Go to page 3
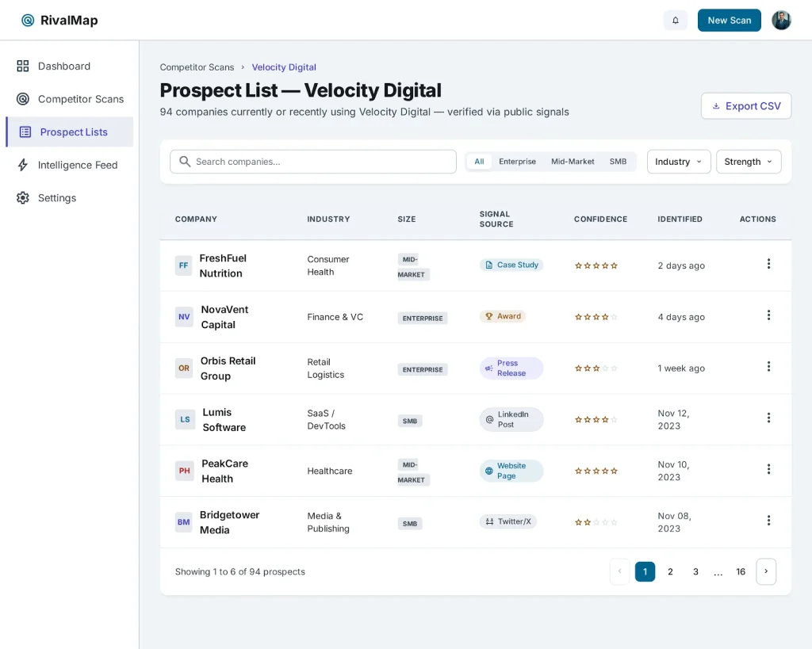Viewport: 812px width, 649px height. pyautogui.click(x=695, y=571)
